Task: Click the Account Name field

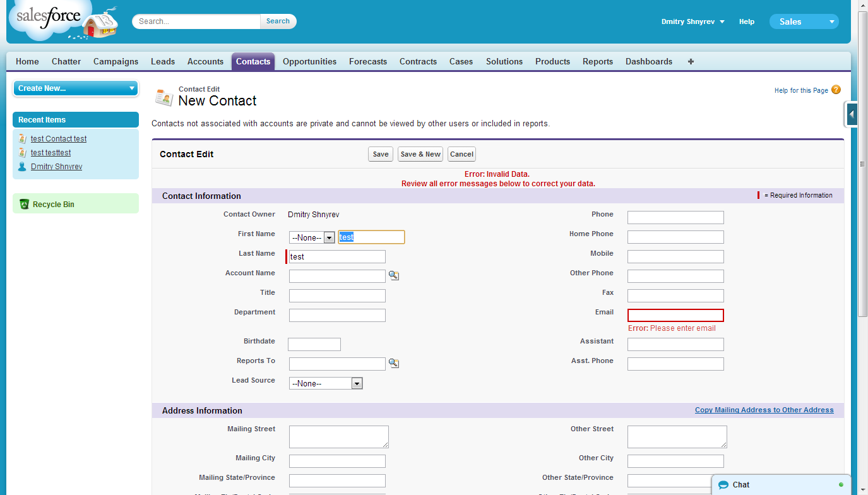Action: 337,276
